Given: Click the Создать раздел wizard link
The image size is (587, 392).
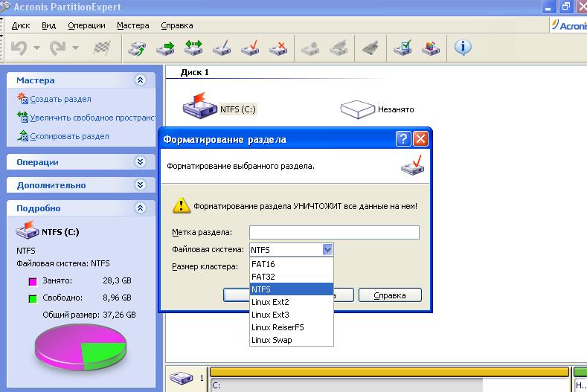Looking at the screenshot, I should point(61,99).
